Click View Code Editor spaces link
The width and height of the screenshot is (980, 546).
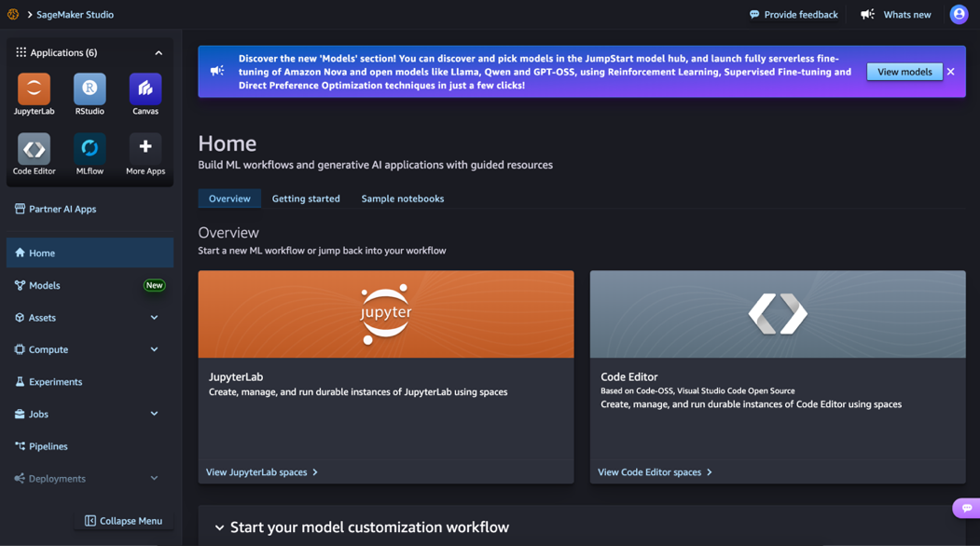pyautogui.click(x=655, y=472)
